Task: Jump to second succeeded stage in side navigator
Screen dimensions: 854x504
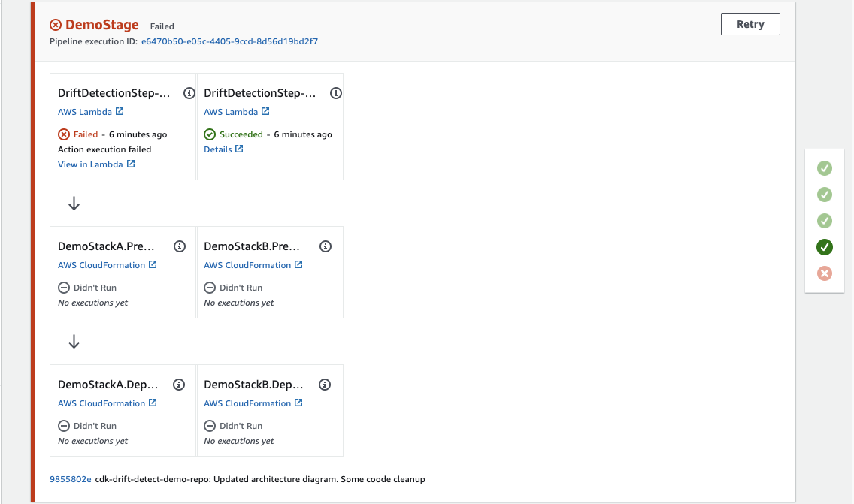Action: (x=825, y=195)
